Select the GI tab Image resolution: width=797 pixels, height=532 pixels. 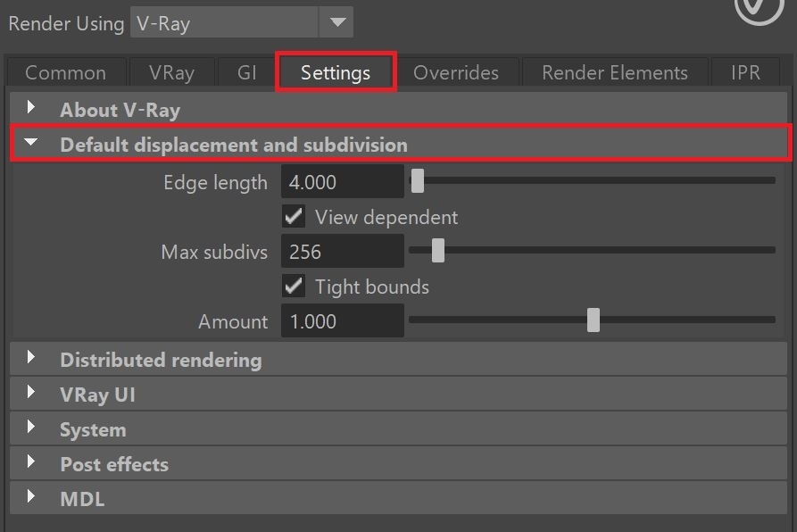tap(247, 72)
